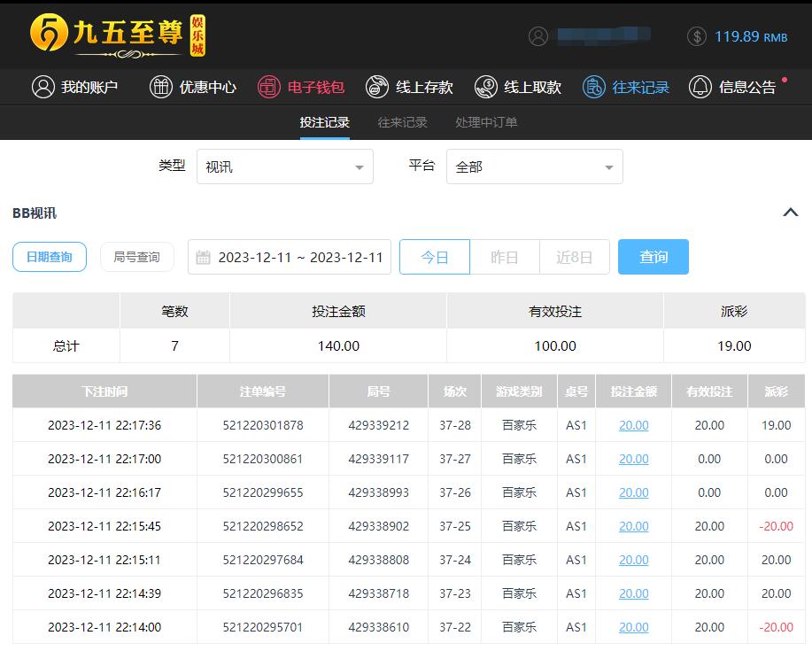Select 局号查询 query mode
812x651 pixels.
[136, 257]
